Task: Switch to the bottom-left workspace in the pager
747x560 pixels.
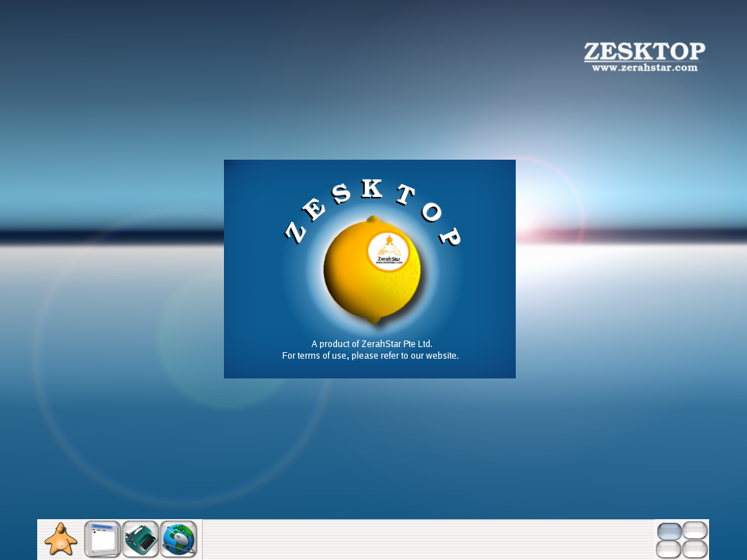Action: pos(669,549)
